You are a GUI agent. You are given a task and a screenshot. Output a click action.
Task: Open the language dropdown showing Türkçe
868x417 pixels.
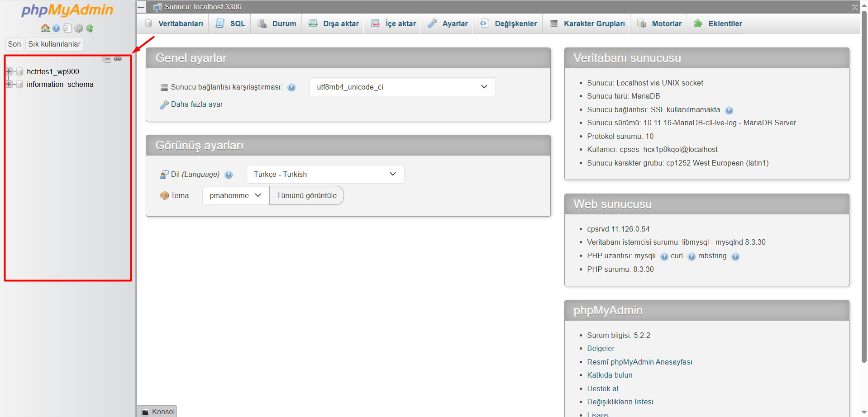pos(325,174)
